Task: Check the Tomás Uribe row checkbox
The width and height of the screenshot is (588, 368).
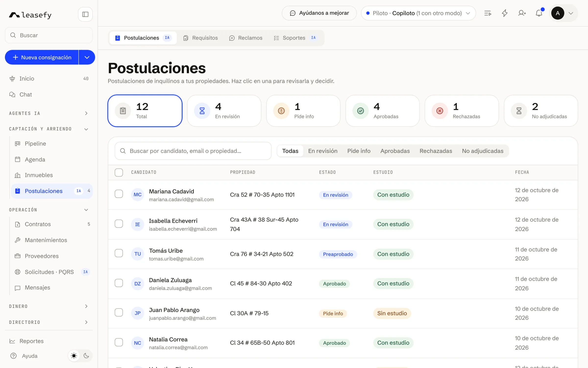Action: click(x=119, y=253)
